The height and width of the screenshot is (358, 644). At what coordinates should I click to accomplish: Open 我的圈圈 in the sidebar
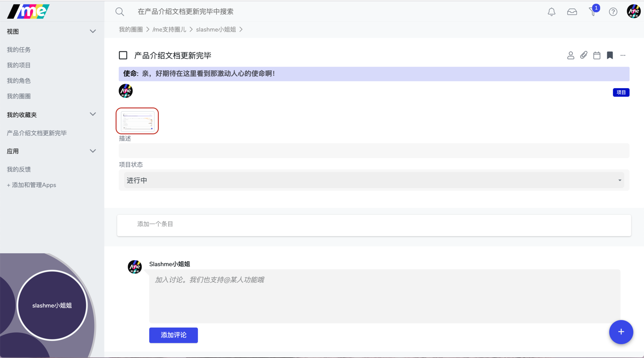pos(19,96)
